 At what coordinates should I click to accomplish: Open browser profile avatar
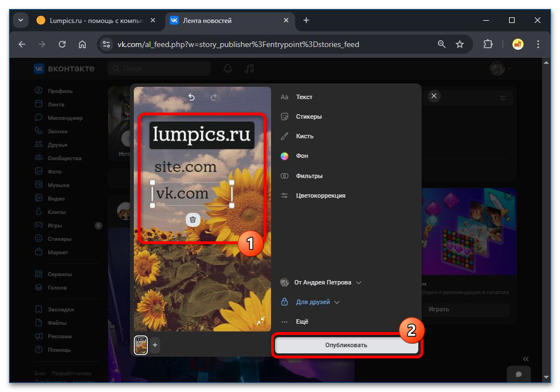(518, 44)
